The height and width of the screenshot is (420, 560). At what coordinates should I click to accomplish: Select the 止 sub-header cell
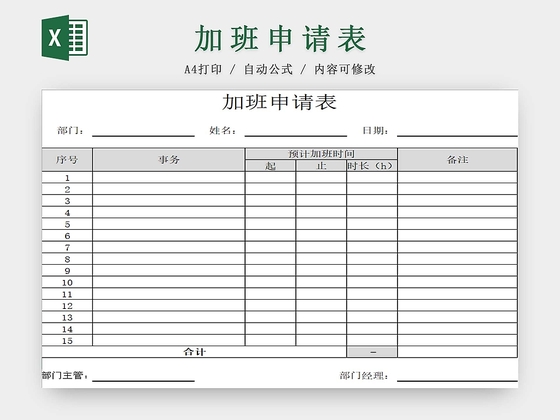[321, 166]
